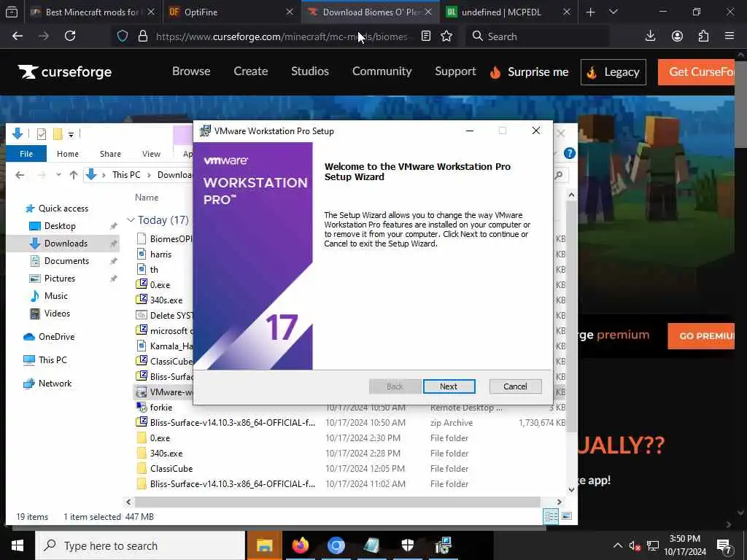Click Explorer properties quick-access icon
The image size is (747, 560).
click(x=42, y=134)
